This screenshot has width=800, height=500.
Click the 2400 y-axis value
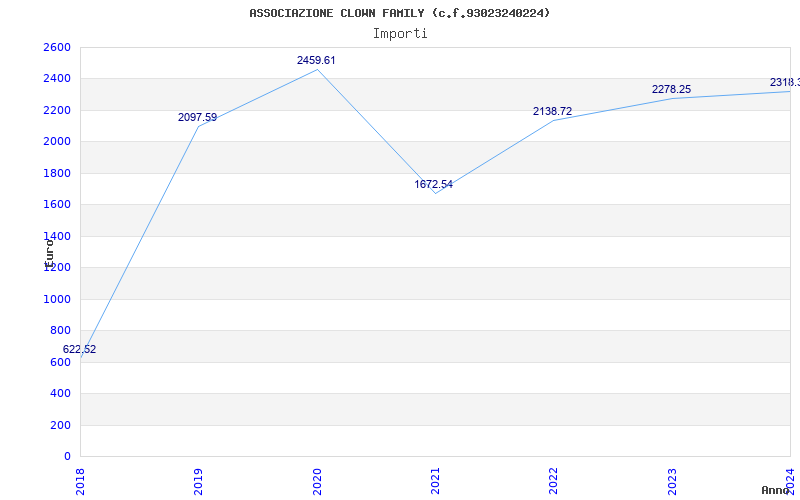coord(57,79)
